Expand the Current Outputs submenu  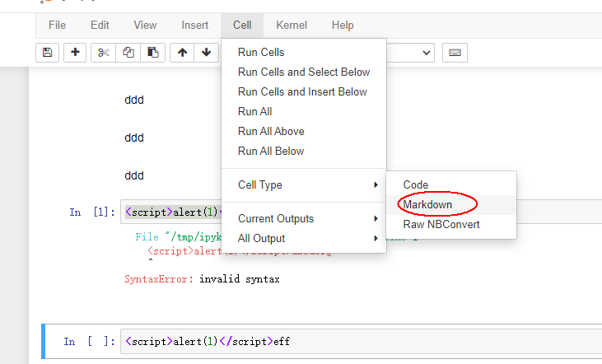[x=304, y=219]
